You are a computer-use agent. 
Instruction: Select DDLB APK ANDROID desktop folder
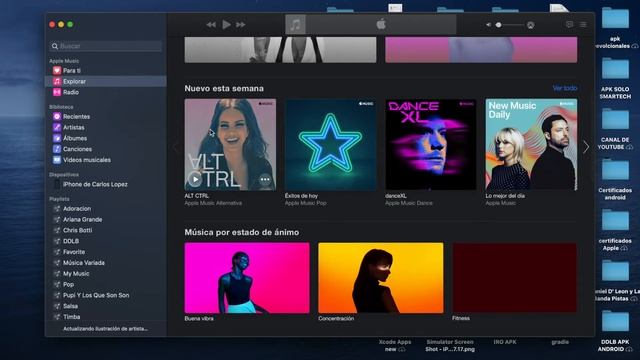click(615, 331)
